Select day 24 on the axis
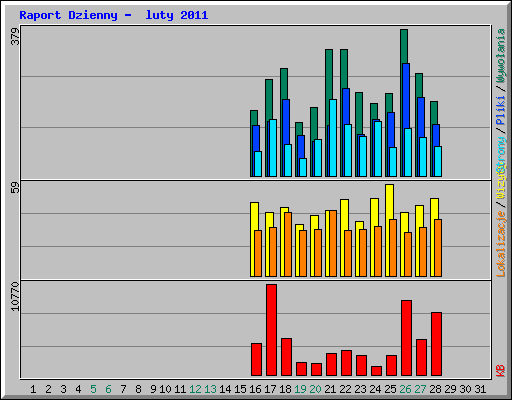The height and width of the screenshot is (400, 512). coord(375,389)
